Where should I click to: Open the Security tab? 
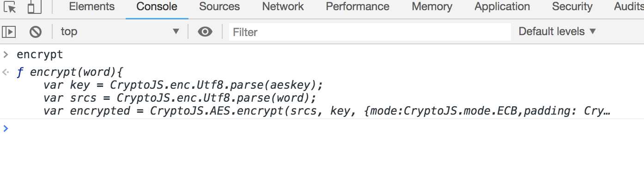(572, 7)
